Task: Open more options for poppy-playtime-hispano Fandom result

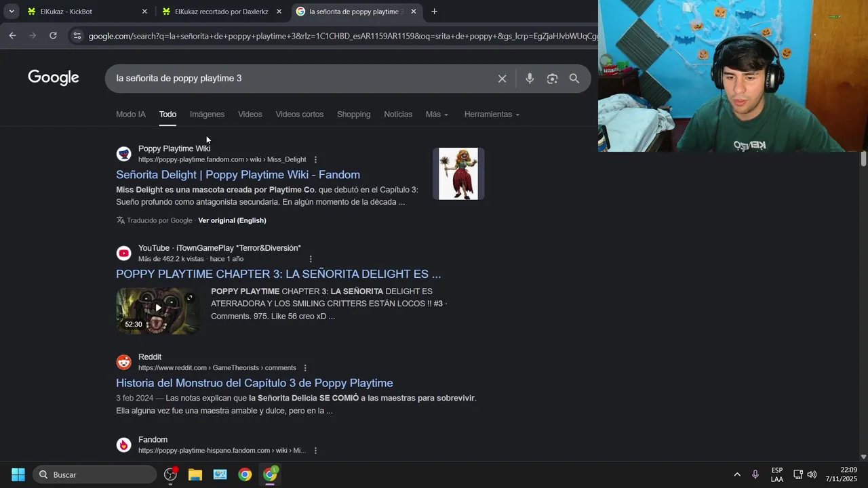Action: click(315, 451)
